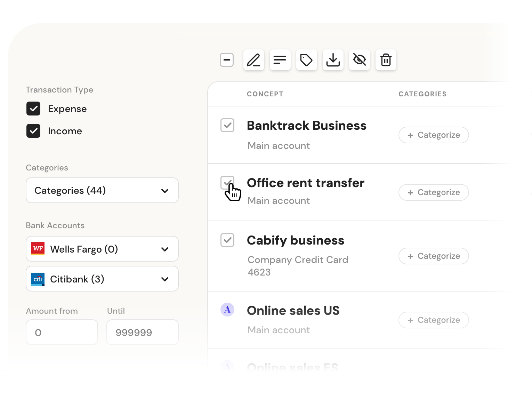Uncheck the Income transaction type

(33, 131)
